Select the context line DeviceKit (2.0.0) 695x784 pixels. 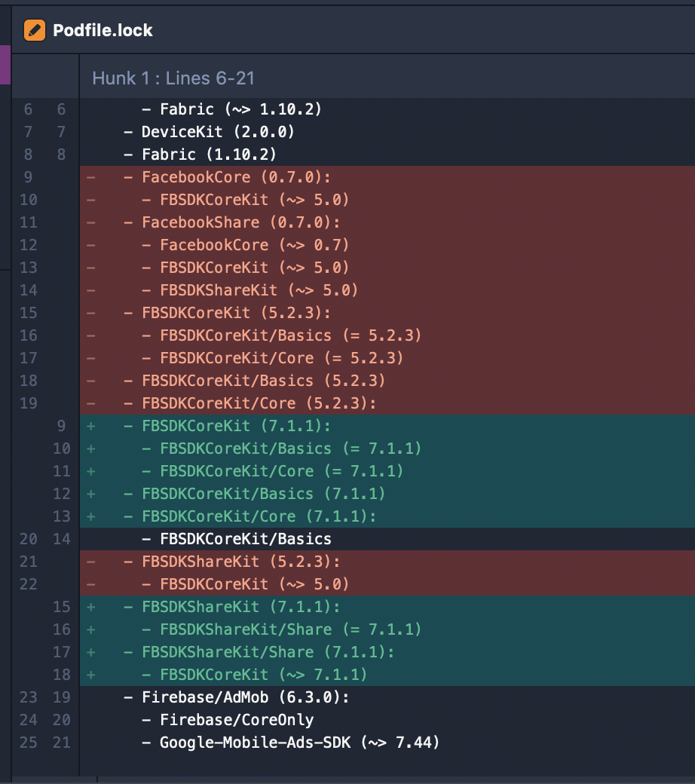(387, 132)
